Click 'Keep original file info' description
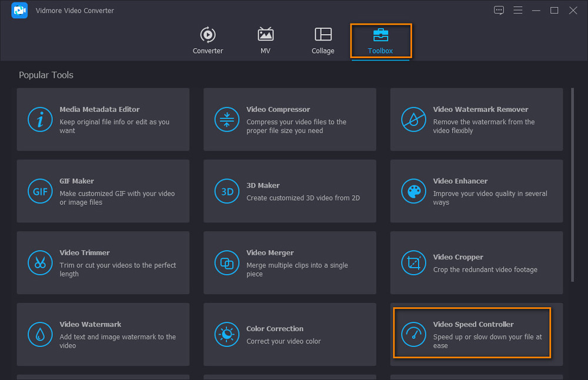This screenshot has width=588, height=380. tap(115, 126)
